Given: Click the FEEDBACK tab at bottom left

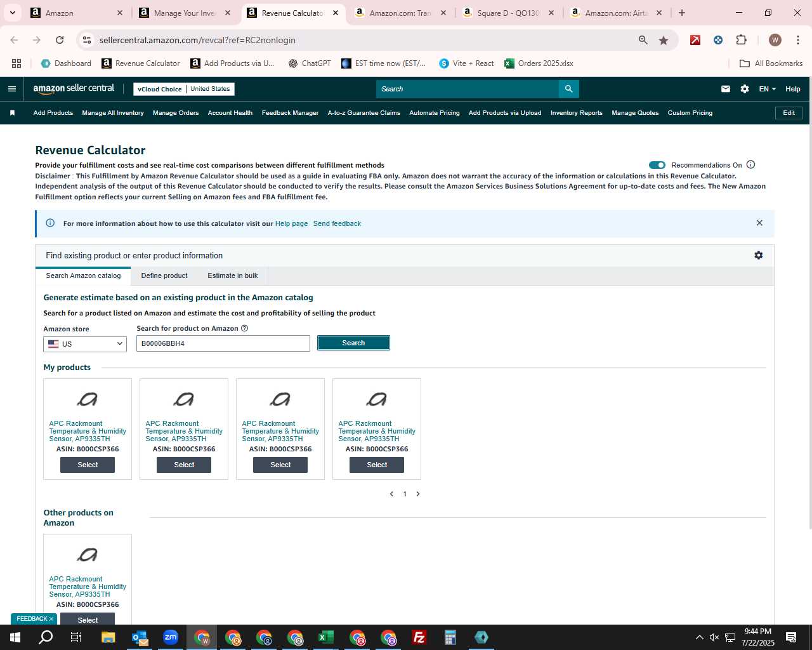Looking at the screenshot, I should (x=34, y=619).
